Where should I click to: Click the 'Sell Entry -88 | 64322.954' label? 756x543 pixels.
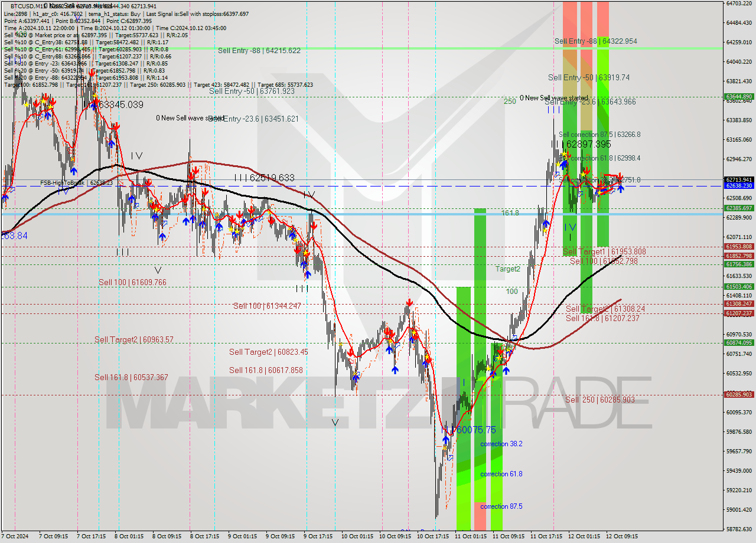(x=596, y=41)
